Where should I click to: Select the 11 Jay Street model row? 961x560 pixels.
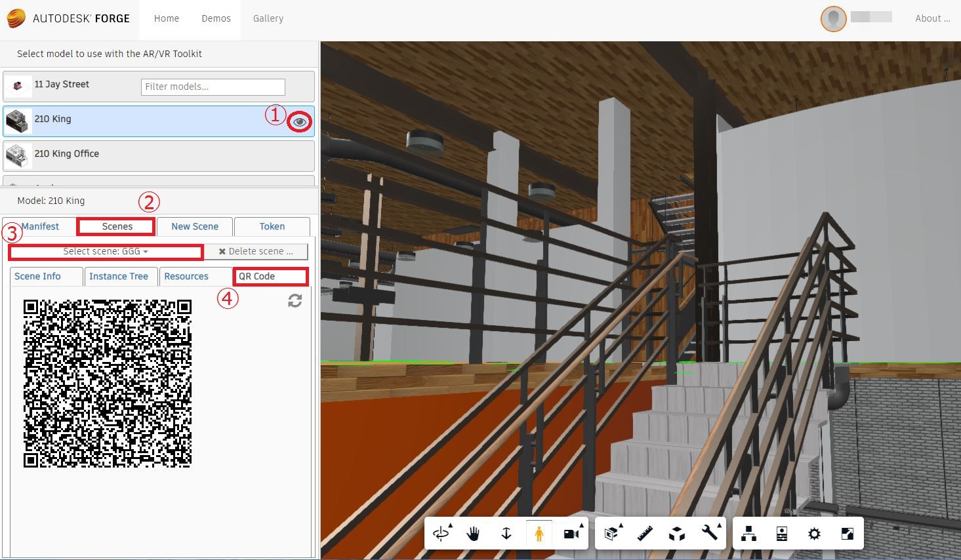coord(159,87)
